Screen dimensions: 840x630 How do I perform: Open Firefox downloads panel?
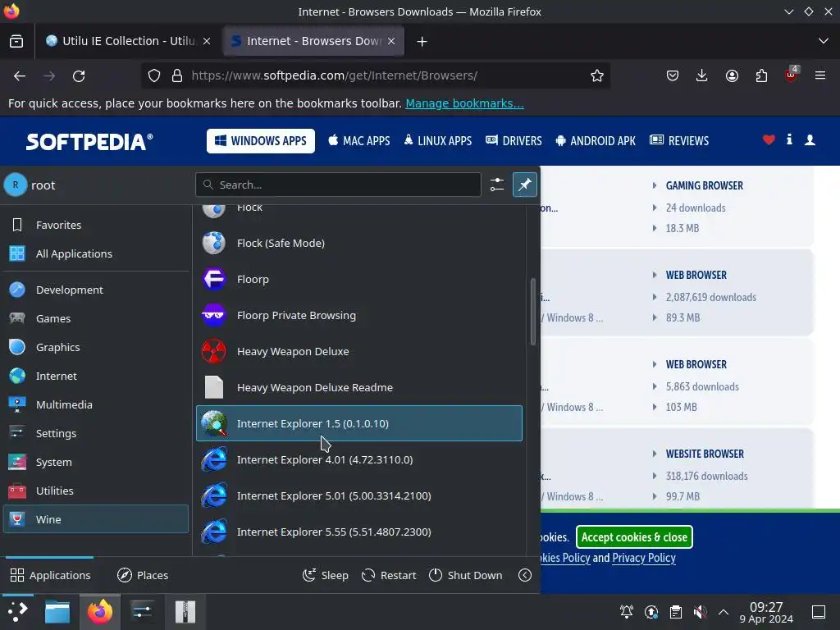[702, 76]
